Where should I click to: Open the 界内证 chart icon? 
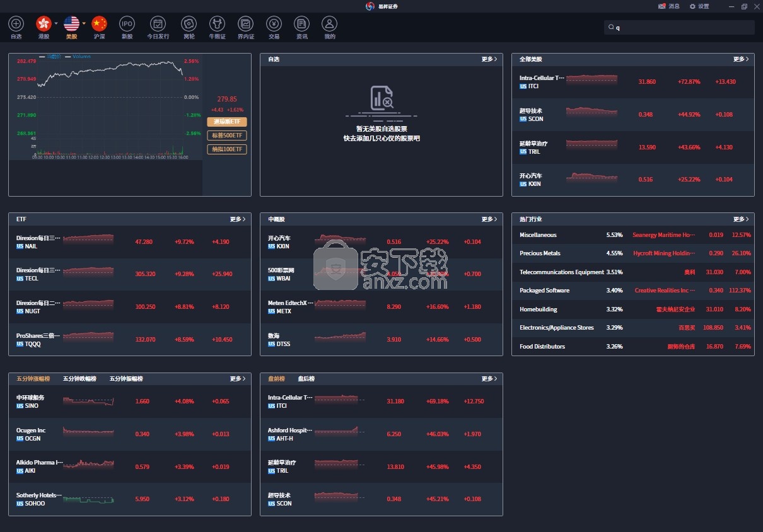pyautogui.click(x=245, y=24)
